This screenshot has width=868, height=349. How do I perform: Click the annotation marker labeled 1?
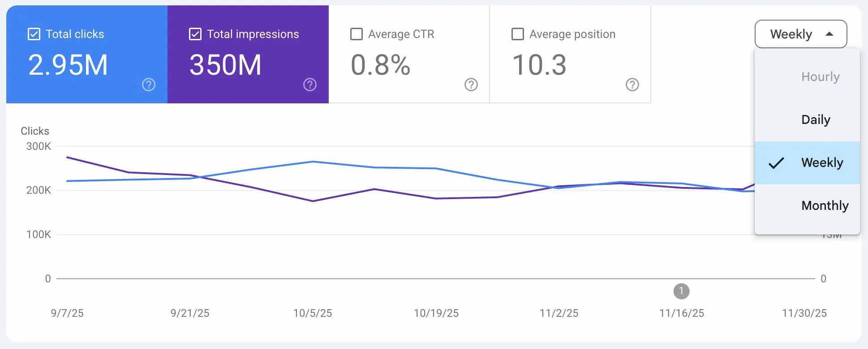(681, 291)
